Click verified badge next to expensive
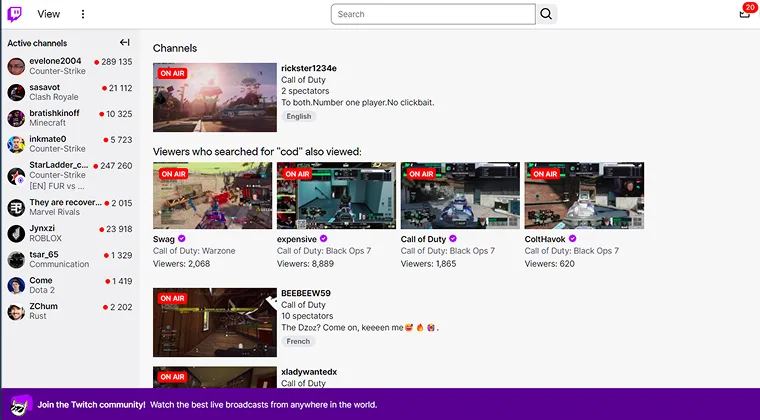Image resolution: width=760 pixels, height=420 pixels. (x=323, y=238)
